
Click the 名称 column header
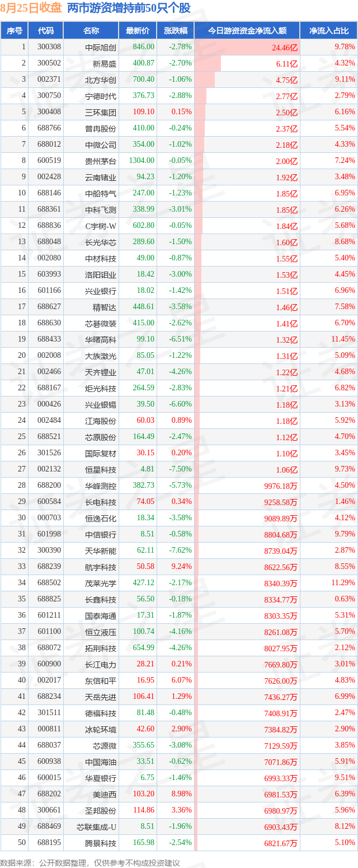click(x=91, y=31)
